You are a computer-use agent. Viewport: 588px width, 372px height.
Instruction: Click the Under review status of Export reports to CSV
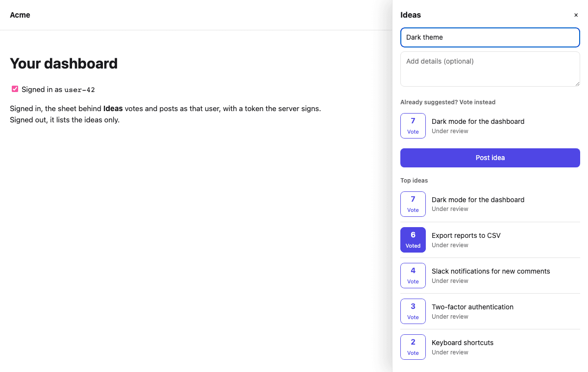[450, 245]
